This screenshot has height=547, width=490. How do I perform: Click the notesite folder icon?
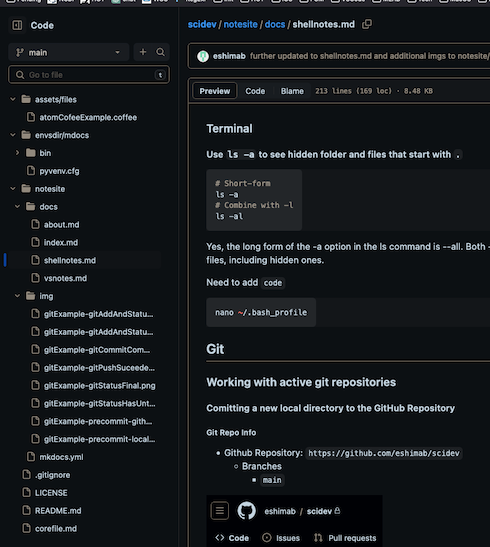coord(26,189)
